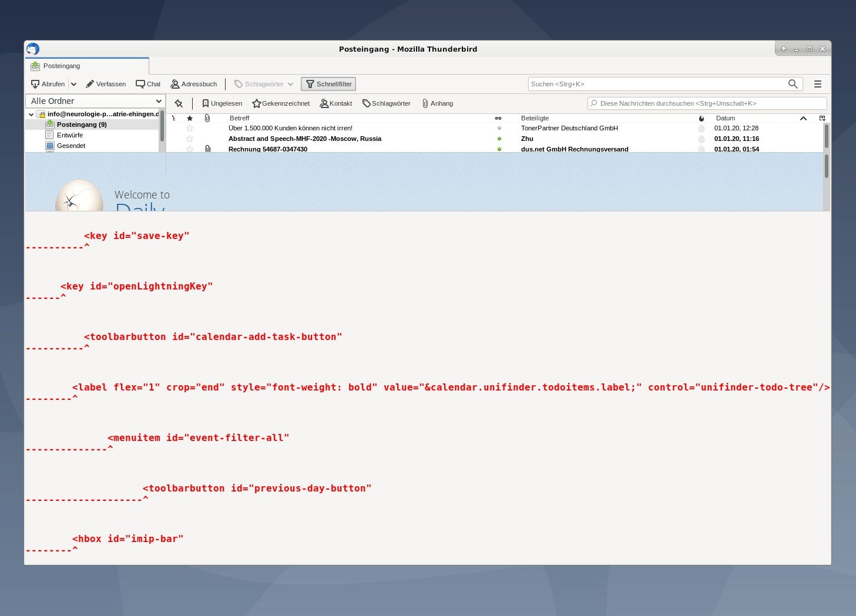Collapse the info@neurologie account tree
856x616 pixels.
coord(31,115)
